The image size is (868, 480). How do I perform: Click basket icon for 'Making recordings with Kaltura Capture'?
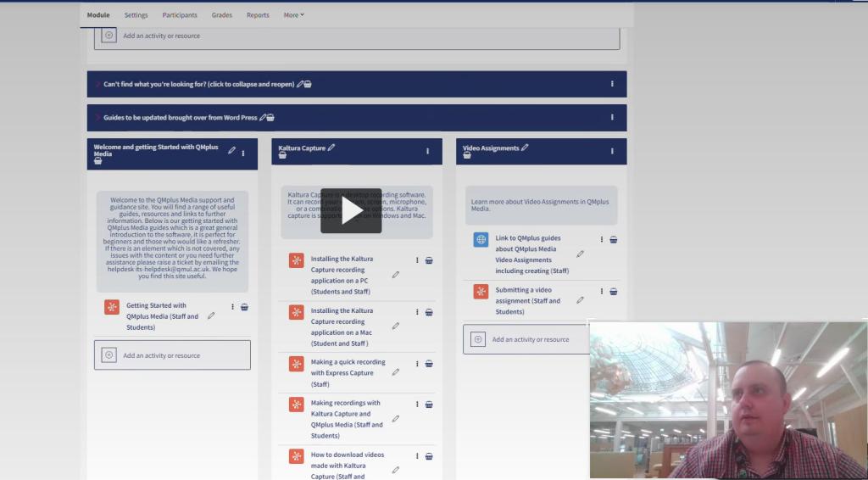click(x=428, y=405)
